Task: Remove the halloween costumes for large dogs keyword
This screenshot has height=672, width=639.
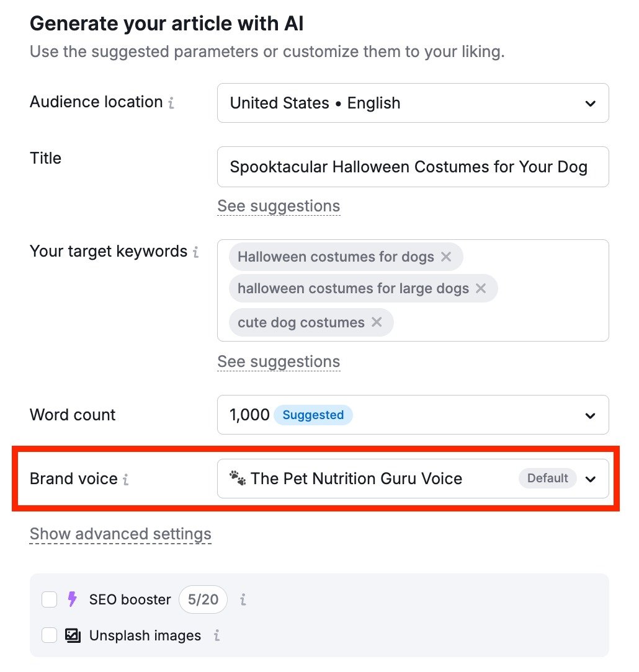Action: (481, 288)
